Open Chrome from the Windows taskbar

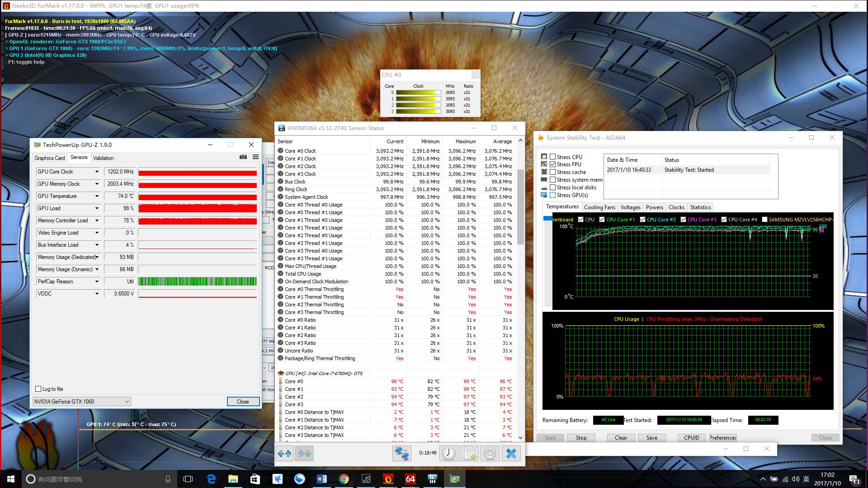[344, 479]
